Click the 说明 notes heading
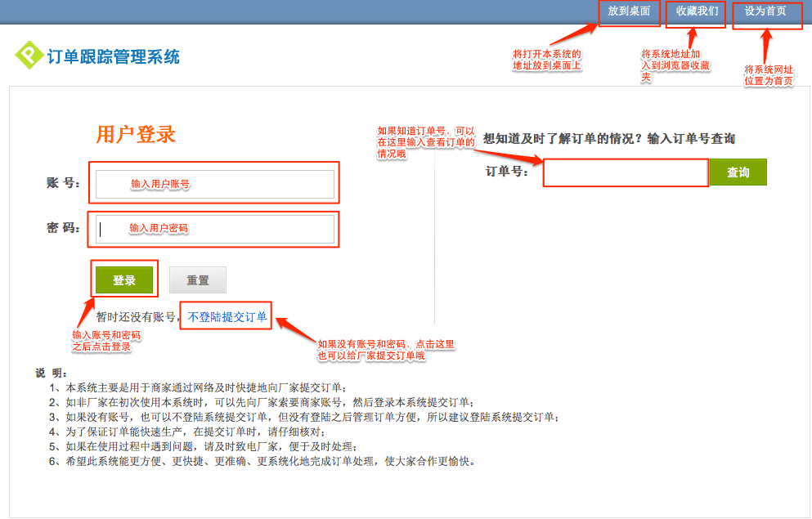This screenshot has width=812, height=519. click(49, 373)
